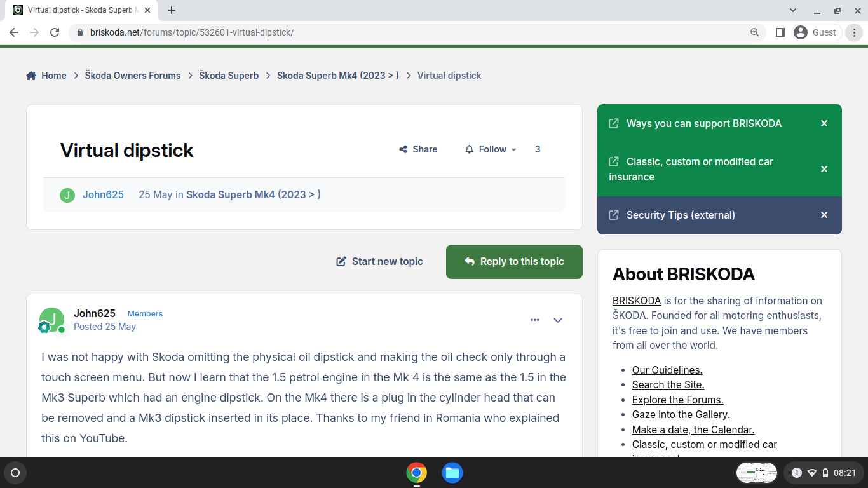Image resolution: width=868 pixels, height=488 pixels.
Task: Open the Guest profile menu
Action: tap(817, 32)
